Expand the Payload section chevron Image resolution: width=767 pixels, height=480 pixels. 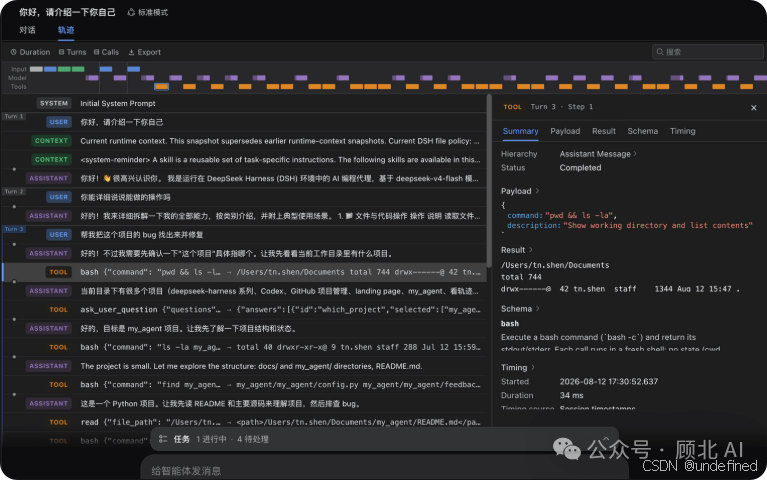click(x=537, y=191)
